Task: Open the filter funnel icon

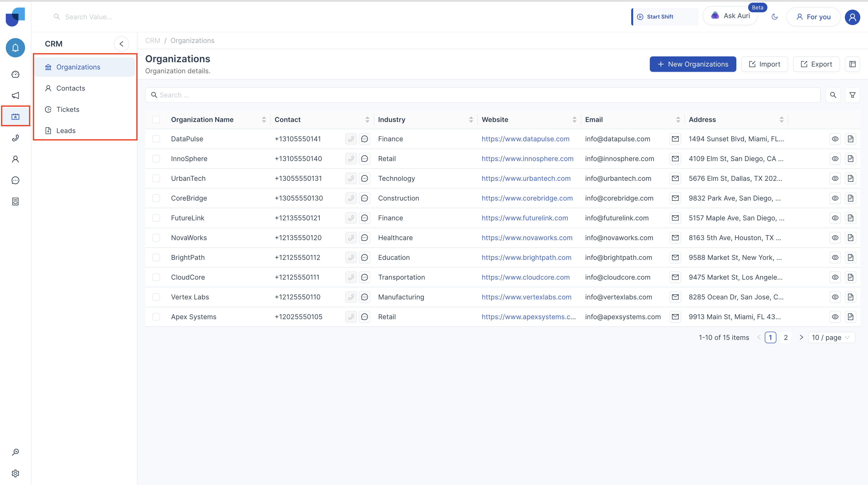Action: point(853,95)
